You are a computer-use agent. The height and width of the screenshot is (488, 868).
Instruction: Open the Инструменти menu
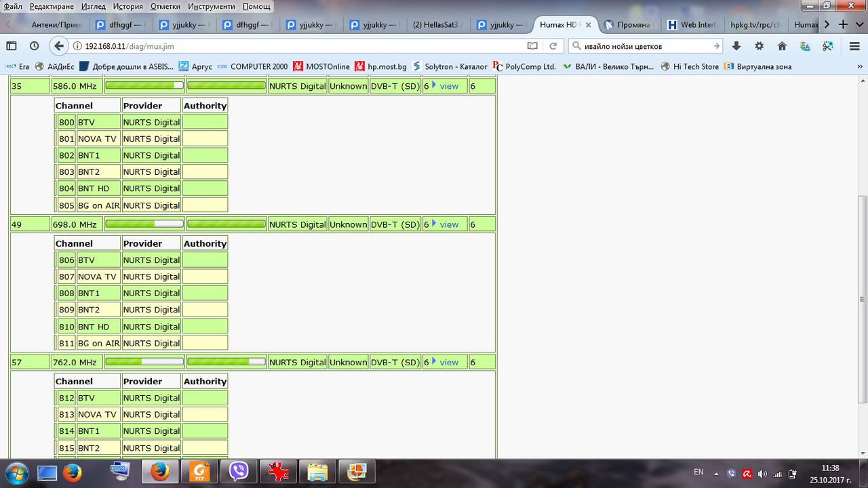tap(212, 6)
